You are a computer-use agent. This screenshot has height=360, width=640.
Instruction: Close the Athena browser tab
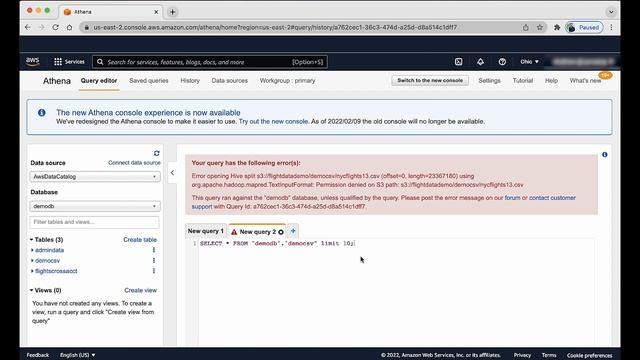(156, 12)
